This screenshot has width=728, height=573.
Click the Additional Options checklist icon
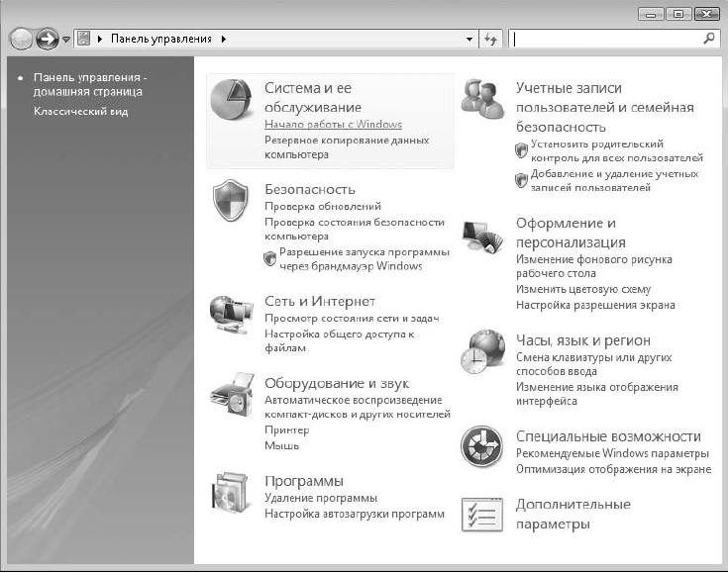pos(482,515)
